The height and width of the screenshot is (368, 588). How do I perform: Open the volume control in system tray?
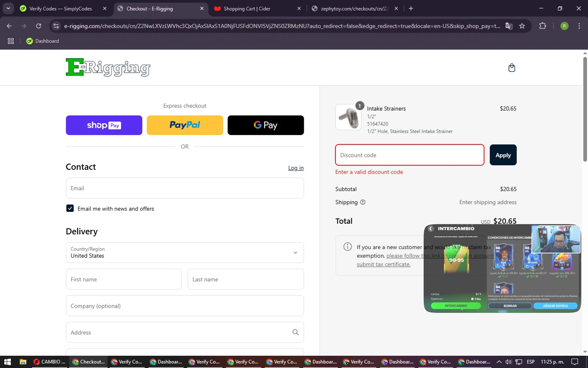point(508,362)
